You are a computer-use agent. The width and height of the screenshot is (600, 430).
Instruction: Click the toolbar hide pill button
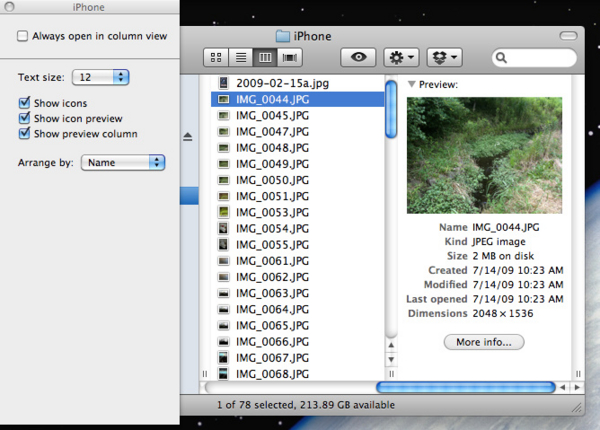coord(568,36)
